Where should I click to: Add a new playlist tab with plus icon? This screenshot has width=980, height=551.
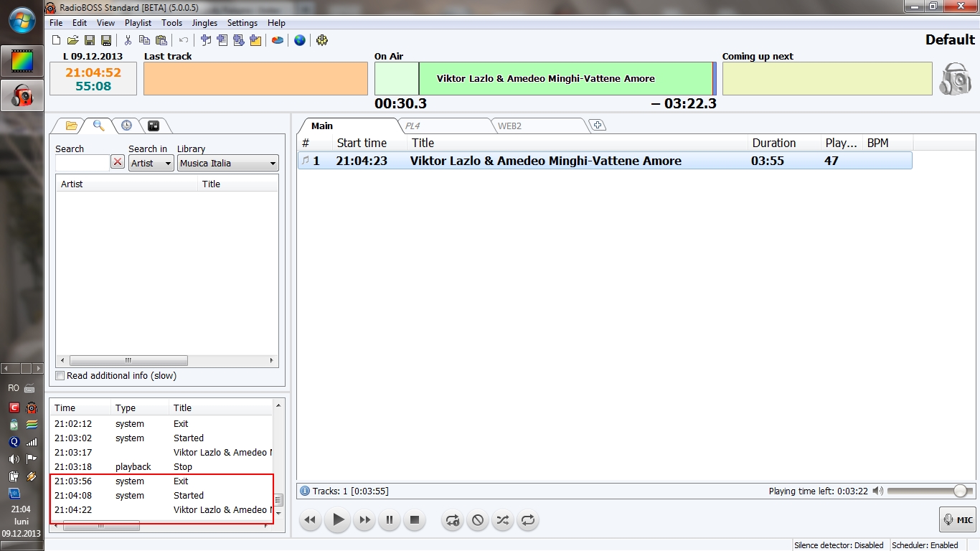tap(598, 126)
